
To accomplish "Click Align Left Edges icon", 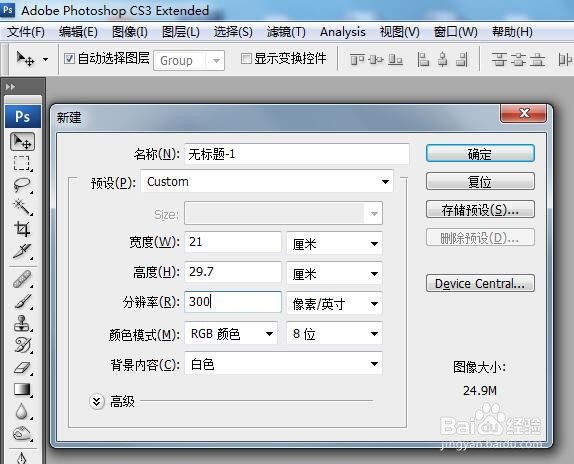I will [423, 59].
